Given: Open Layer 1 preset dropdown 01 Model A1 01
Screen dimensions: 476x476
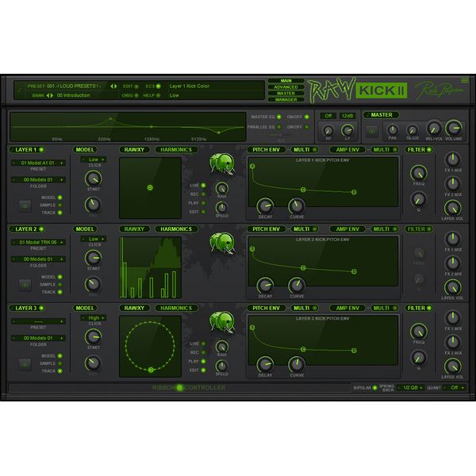Looking at the screenshot, I should pyautogui.click(x=38, y=163).
